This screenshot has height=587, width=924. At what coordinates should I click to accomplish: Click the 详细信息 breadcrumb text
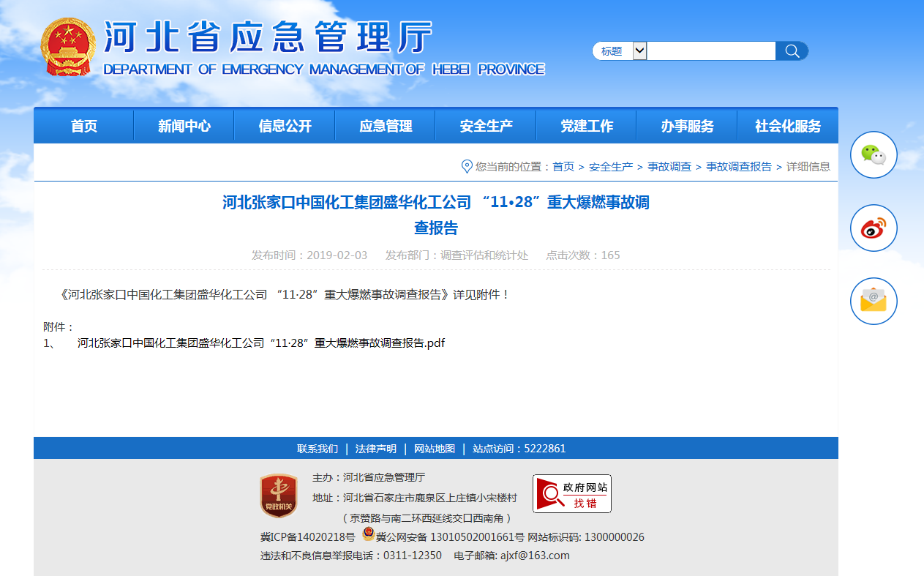point(808,167)
